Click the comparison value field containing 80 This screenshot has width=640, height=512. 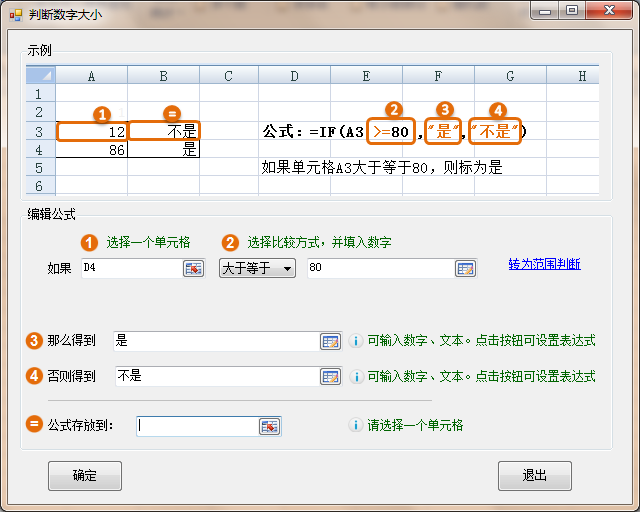click(378, 268)
